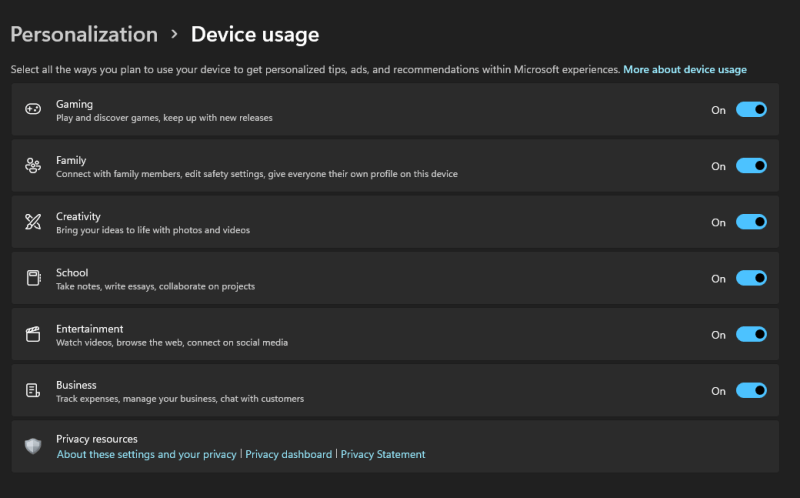800x498 pixels.
Task: Open the Privacy dashboard link
Action: (288, 454)
